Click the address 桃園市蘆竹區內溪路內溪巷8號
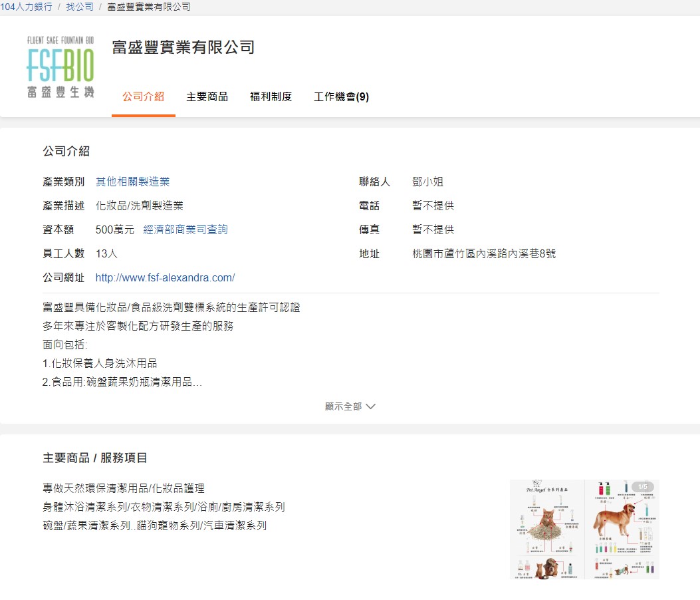 coord(484,253)
